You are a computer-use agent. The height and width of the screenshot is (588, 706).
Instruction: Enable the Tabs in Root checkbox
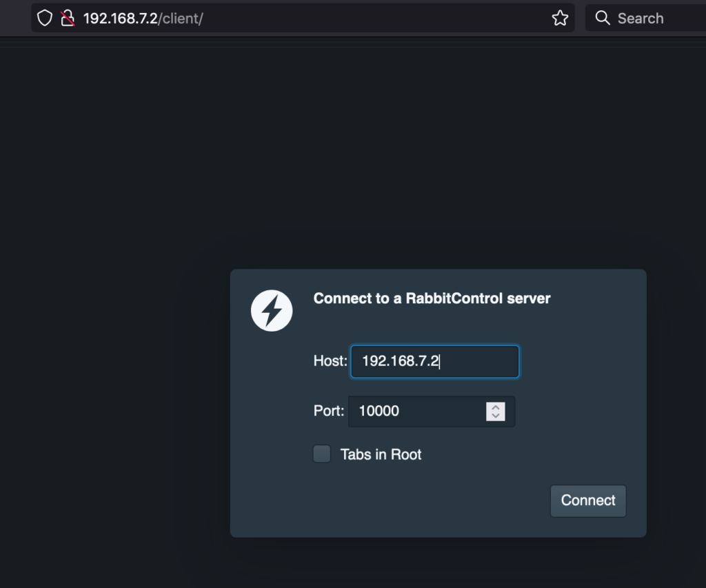[x=322, y=454]
